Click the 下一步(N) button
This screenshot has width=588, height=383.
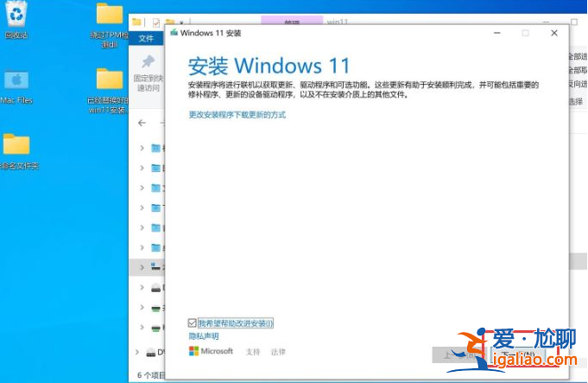tap(517, 354)
